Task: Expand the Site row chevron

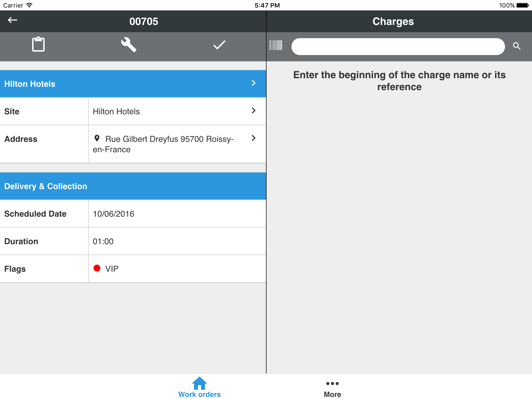Action: pos(254,111)
